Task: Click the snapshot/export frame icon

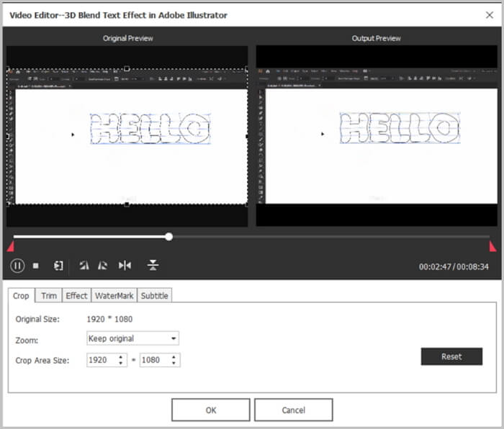Action: (x=58, y=266)
